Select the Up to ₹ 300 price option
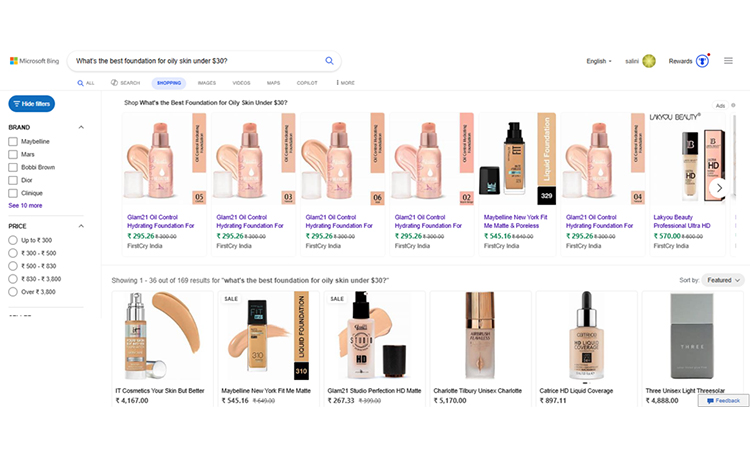The height and width of the screenshot is (450, 750). point(13,241)
